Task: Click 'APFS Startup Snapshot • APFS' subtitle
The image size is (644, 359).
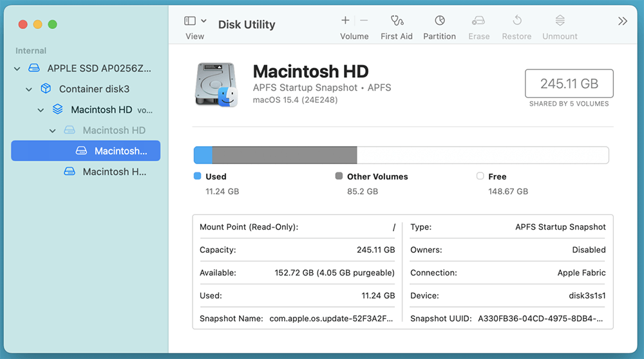Action: pyautogui.click(x=322, y=87)
